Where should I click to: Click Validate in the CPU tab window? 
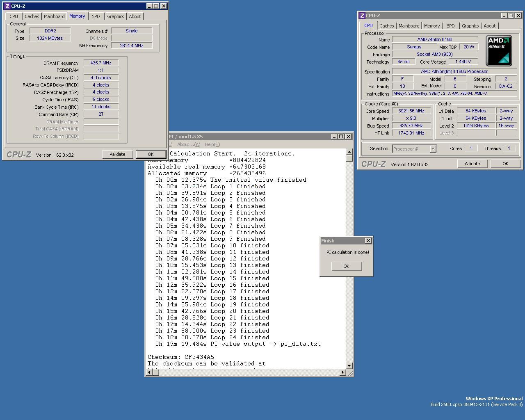[x=472, y=164]
